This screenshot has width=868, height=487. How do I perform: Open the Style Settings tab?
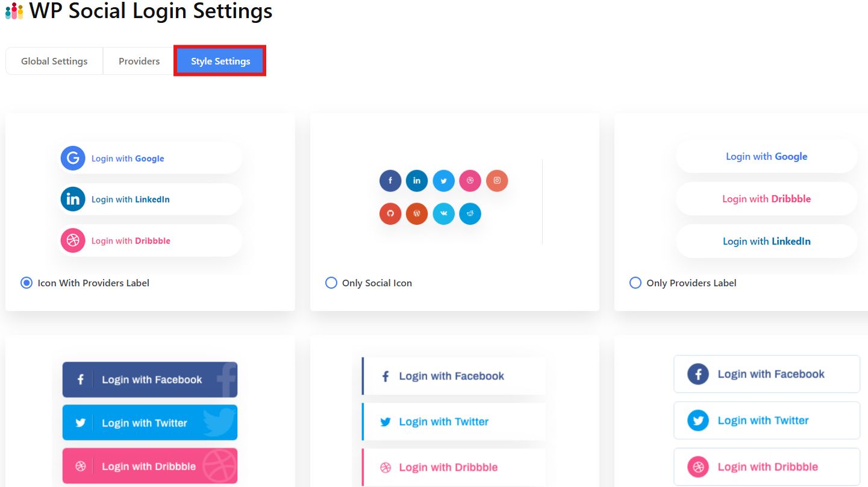(x=220, y=61)
